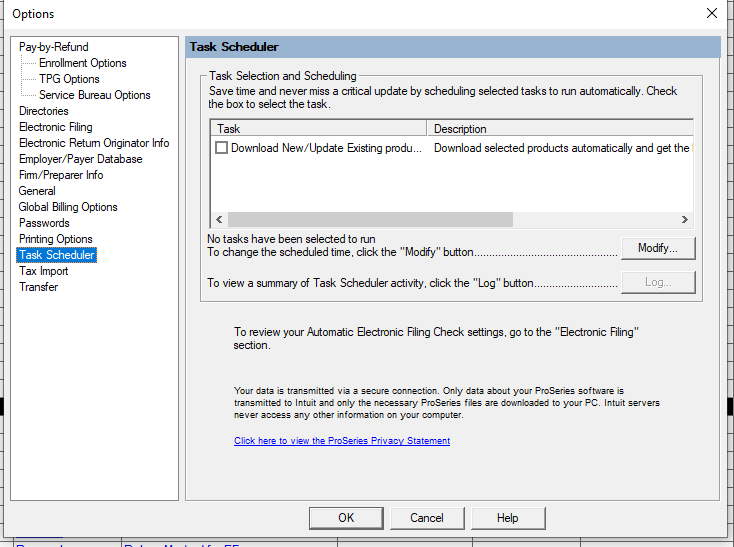
Task: Click the Modify... button
Action: pos(657,248)
